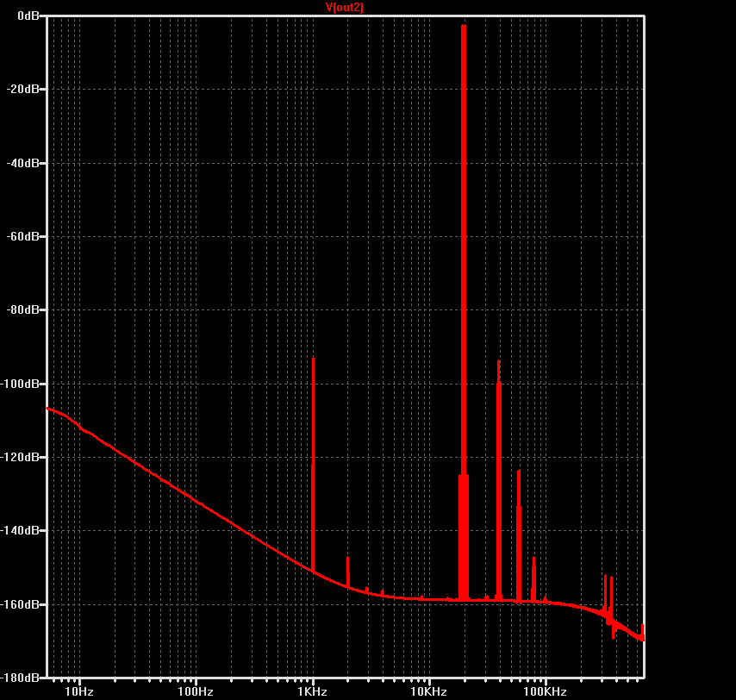Click the -60dB vertical axis label
The image size is (736, 700).
[22, 236]
